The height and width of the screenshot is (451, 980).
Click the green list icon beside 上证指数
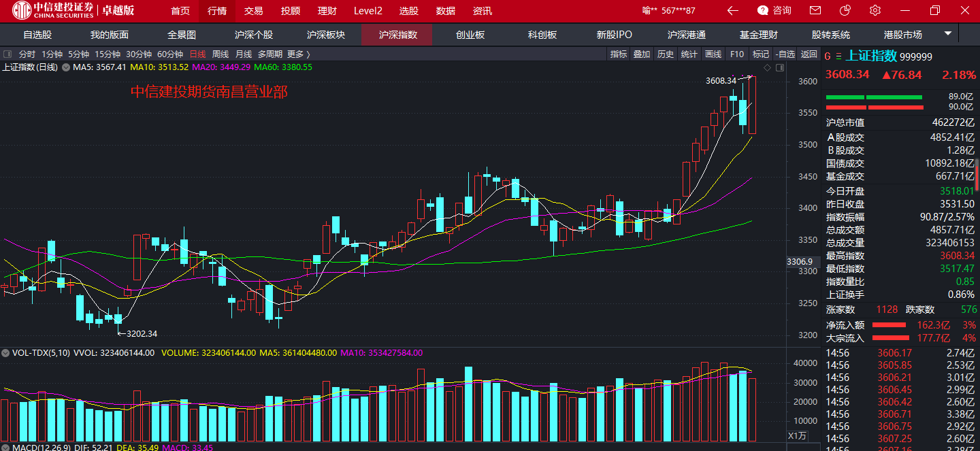click(838, 56)
